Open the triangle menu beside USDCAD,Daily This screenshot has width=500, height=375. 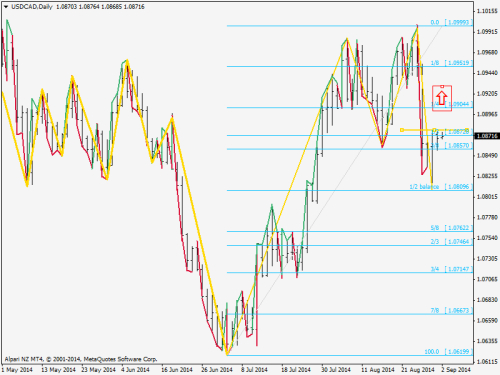coord(6,7)
